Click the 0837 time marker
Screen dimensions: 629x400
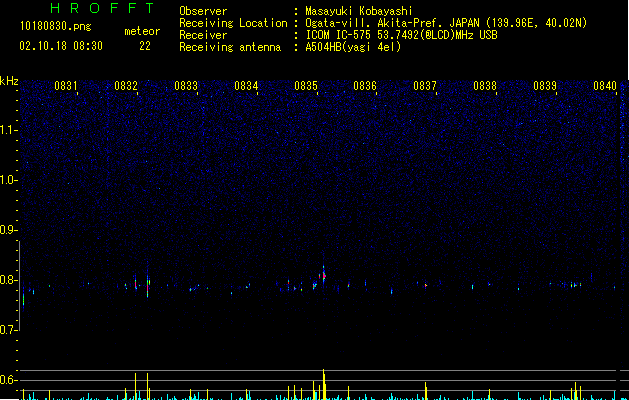tap(425, 86)
